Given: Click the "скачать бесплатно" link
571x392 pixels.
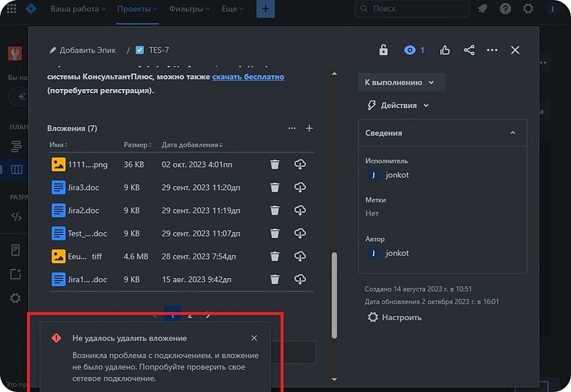Looking at the screenshot, I should 248,77.
